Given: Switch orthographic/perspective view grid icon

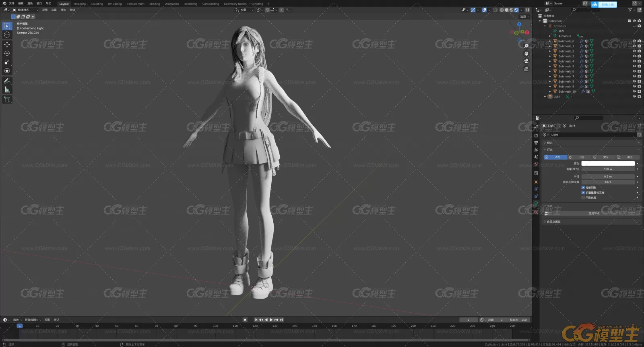Looking at the screenshot, I should coord(526,69).
